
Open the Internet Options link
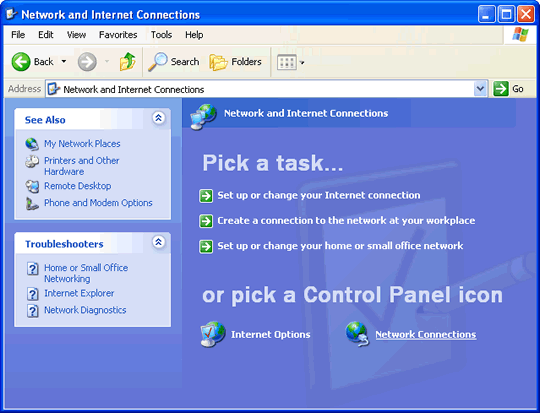point(270,334)
